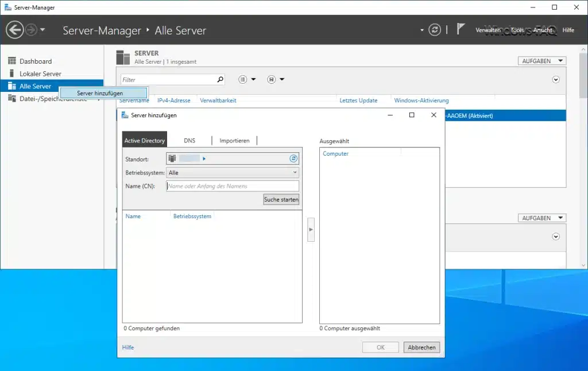This screenshot has height=371, width=588.
Task: Open the Tools menu
Action: point(517,30)
